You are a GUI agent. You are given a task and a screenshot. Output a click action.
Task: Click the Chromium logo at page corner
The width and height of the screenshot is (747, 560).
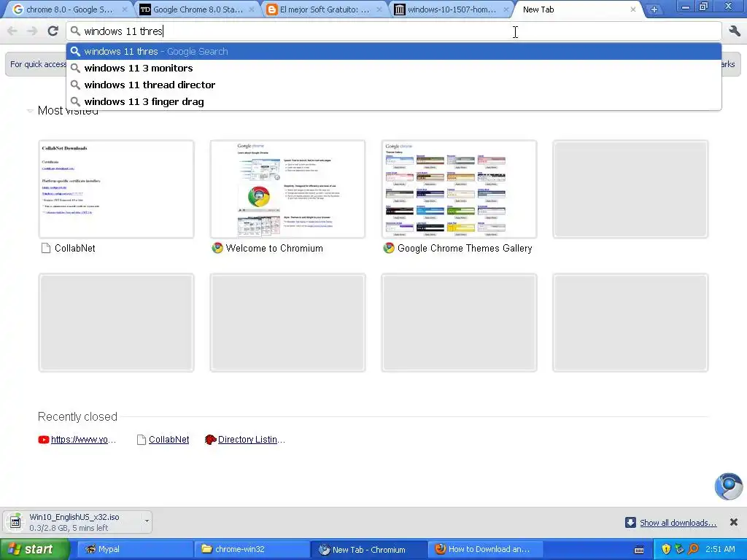click(x=729, y=486)
